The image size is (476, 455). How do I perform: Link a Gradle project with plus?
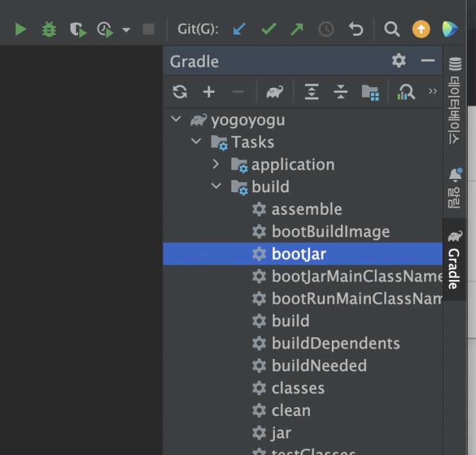point(209,92)
